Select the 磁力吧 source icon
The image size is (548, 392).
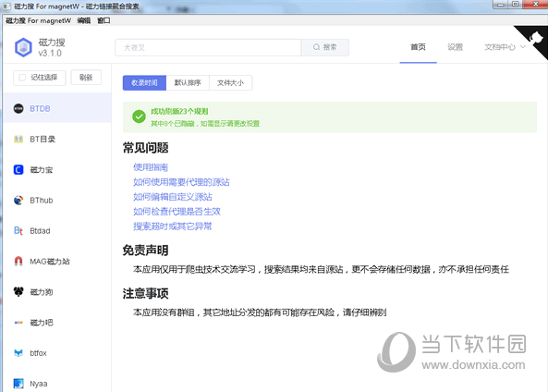click(18, 323)
